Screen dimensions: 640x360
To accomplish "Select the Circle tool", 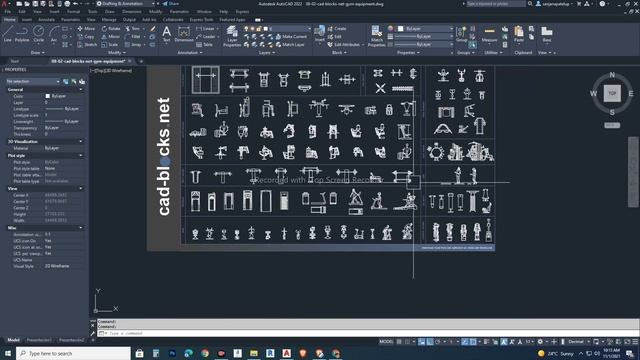I will 38,33.
